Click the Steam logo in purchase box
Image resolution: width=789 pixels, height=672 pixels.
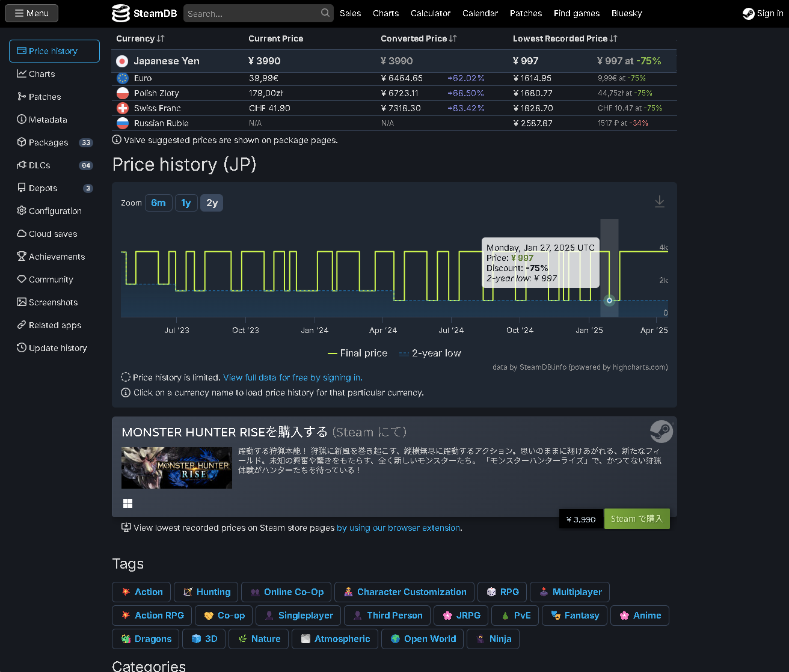point(662,432)
